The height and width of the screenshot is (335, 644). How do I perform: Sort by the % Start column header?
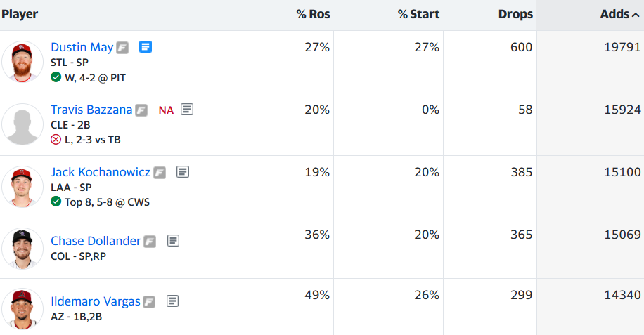(x=418, y=14)
